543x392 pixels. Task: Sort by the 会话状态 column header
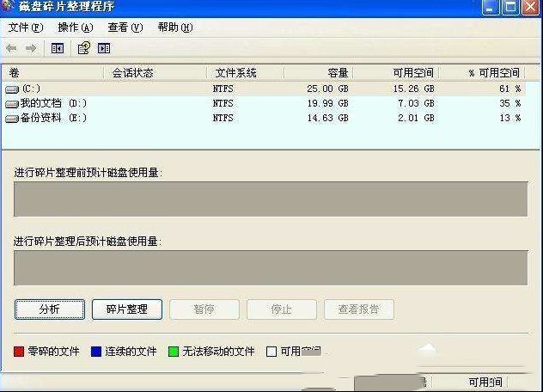(x=156, y=73)
